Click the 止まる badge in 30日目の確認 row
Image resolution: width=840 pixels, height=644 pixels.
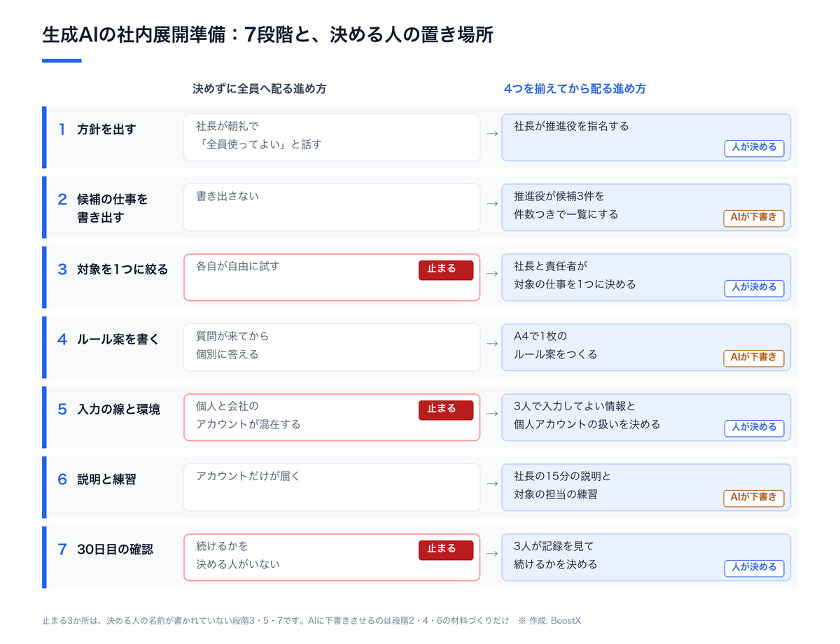[x=446, y=550]
